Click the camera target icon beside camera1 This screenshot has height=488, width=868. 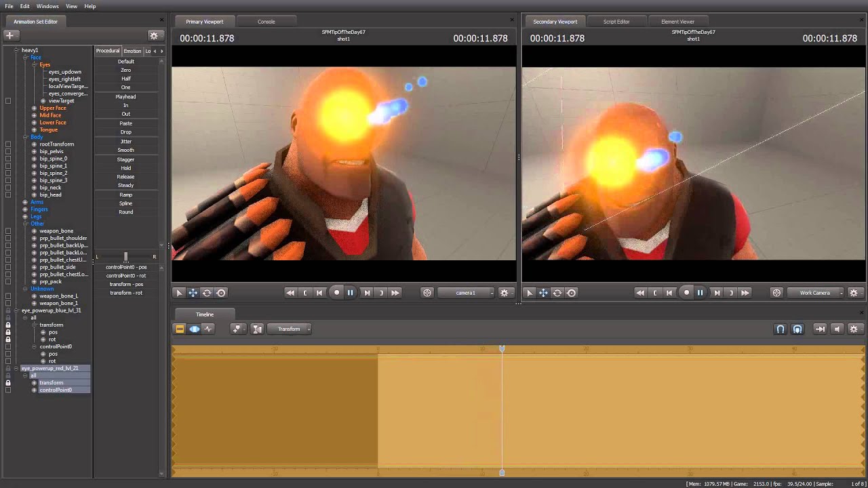tap(427, 293)
